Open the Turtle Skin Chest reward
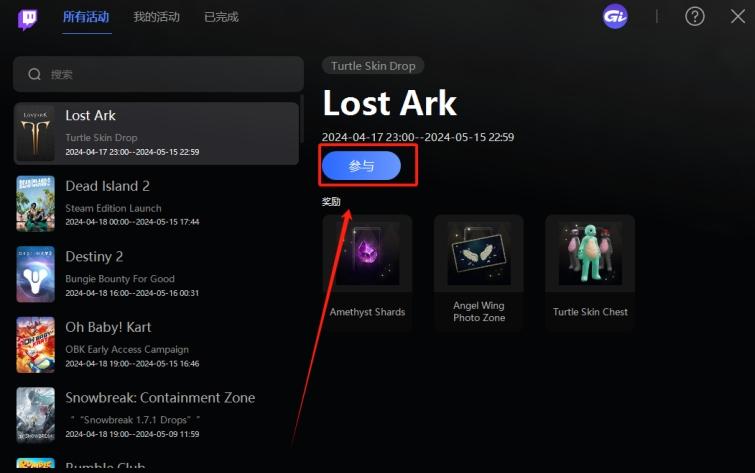This screenshot has width=755, height=473. (590, 272)
